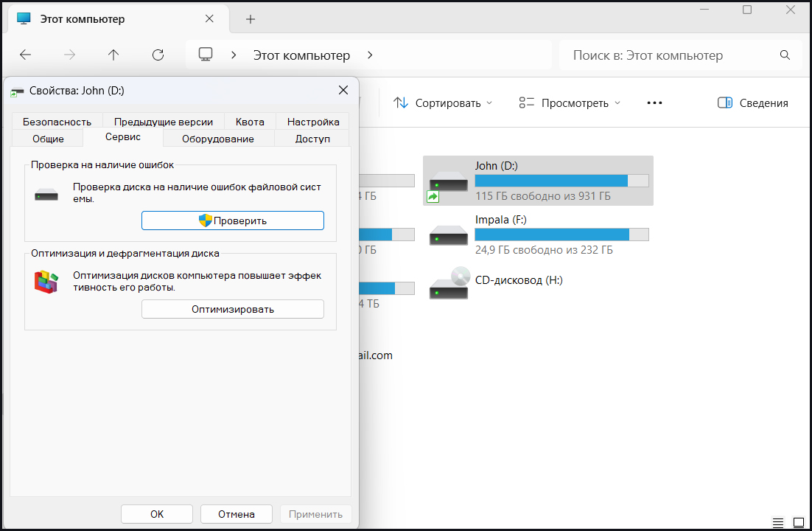Screen dimensions: 812x531
Task: Expand the Просмотреть dropdown
Action: coord(570,103)
